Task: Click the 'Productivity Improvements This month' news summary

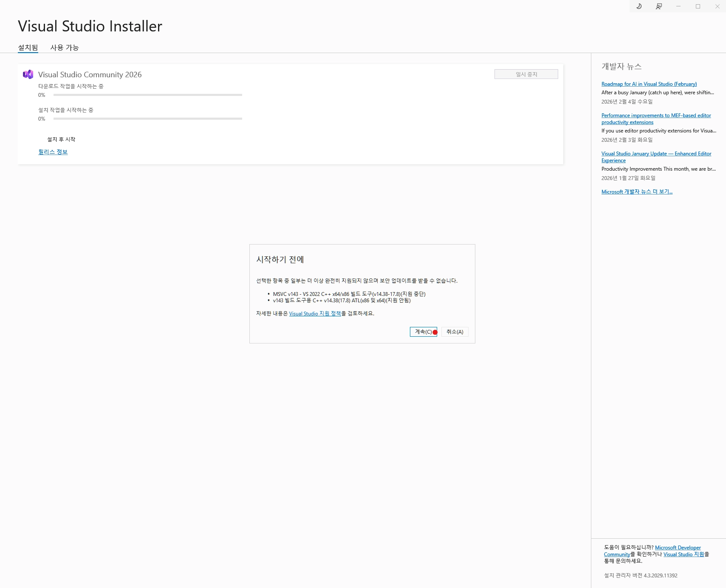Action: coord(658,169)
